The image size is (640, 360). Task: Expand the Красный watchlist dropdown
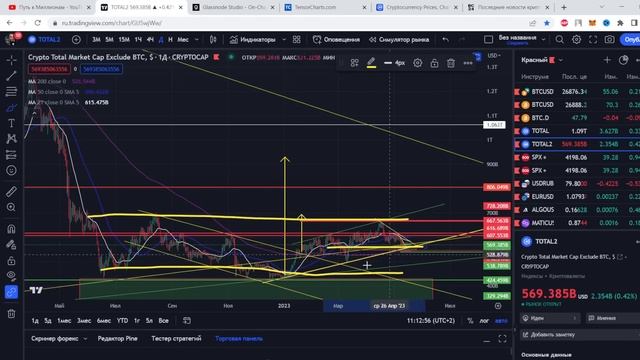(x=561, y=60)
